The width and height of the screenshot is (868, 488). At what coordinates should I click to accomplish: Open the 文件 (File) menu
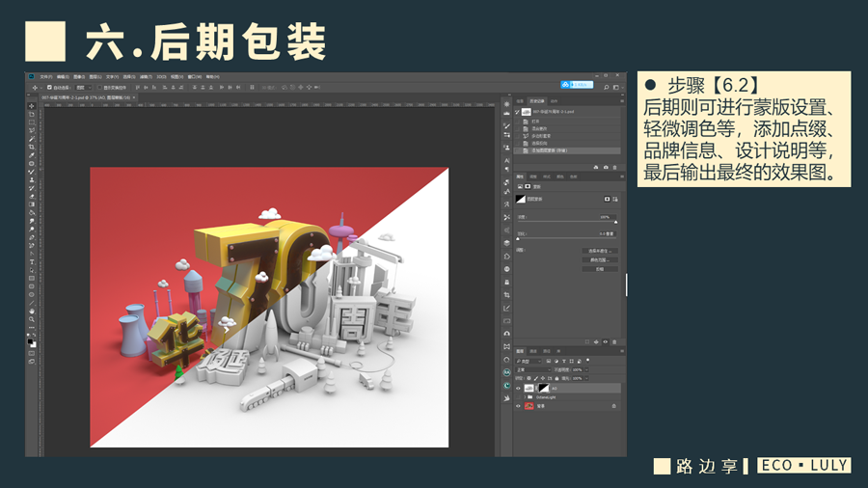click(46, 77)
